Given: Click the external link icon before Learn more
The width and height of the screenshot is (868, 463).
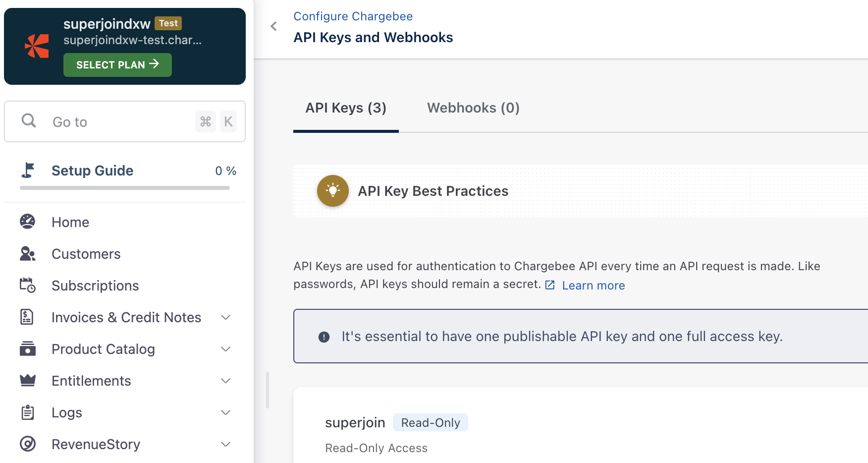Looking at the screenshot, I should coord(550,285).
